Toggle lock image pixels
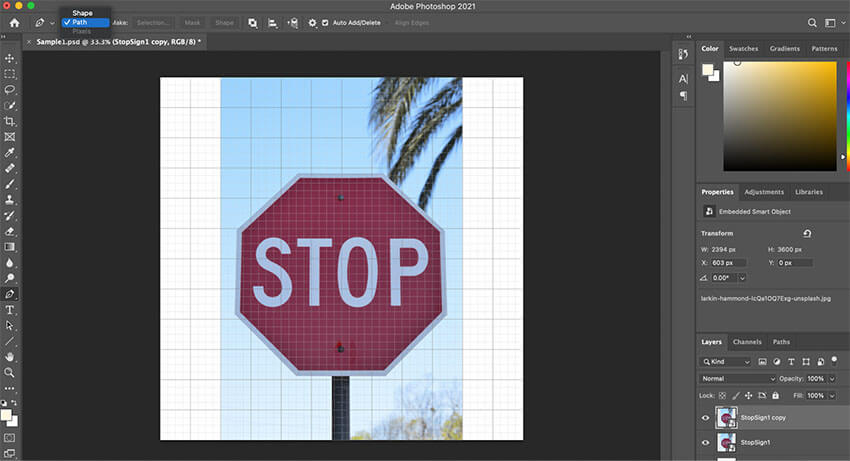This screenshot has width=850, height=461. [x=736, y=395]
